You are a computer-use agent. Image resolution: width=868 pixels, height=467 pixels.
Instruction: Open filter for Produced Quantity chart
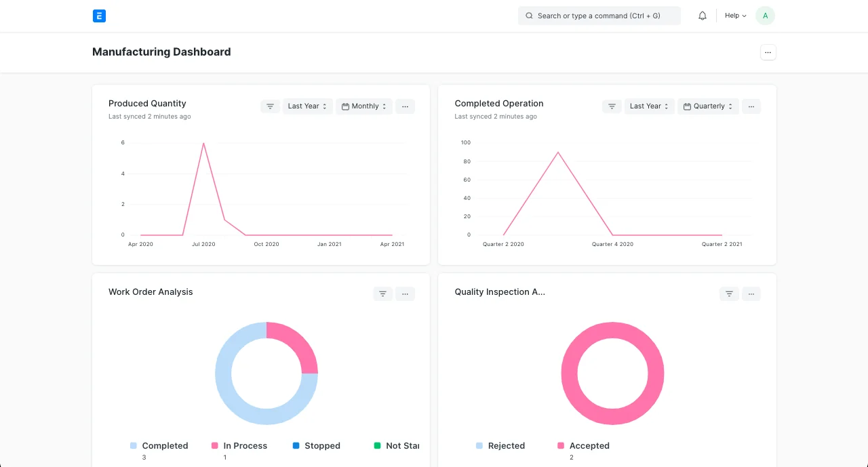point(270,106)
